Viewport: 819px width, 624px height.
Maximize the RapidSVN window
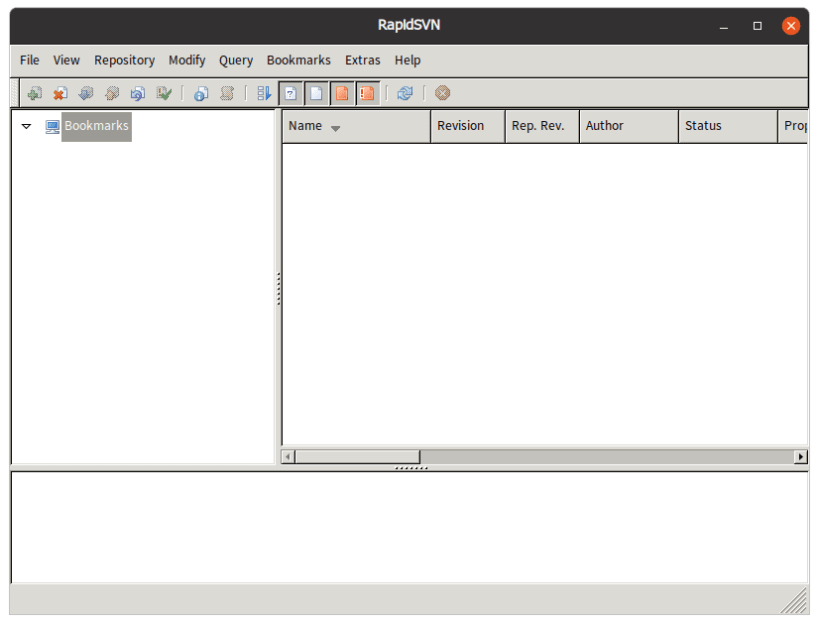pos(757,26)
